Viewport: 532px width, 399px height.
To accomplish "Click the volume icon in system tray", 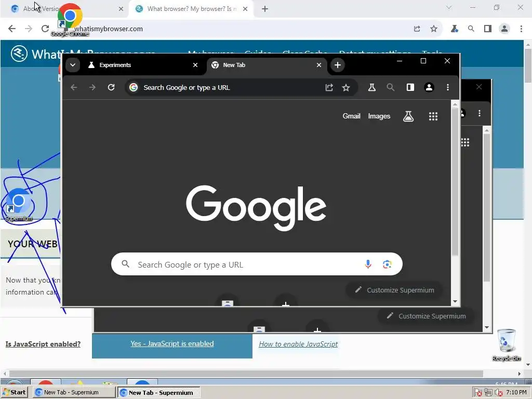I will tap(498, 393).
